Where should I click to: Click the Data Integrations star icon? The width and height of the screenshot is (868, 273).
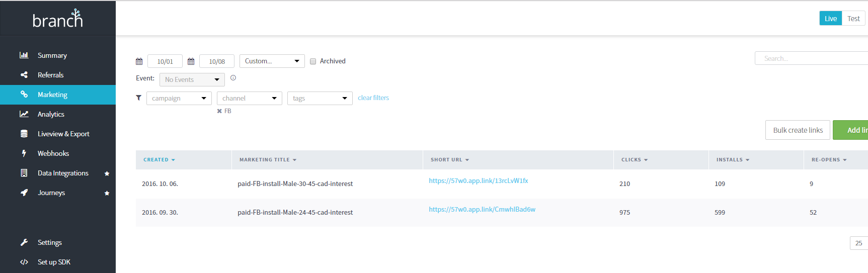pyautogui.click(x=107, y=173)
